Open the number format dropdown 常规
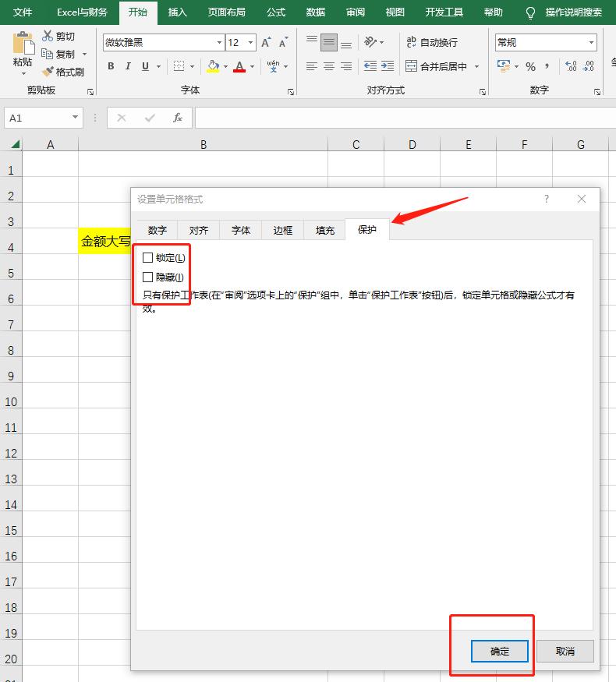Viewport: 616px width, 682px height. 546,43
